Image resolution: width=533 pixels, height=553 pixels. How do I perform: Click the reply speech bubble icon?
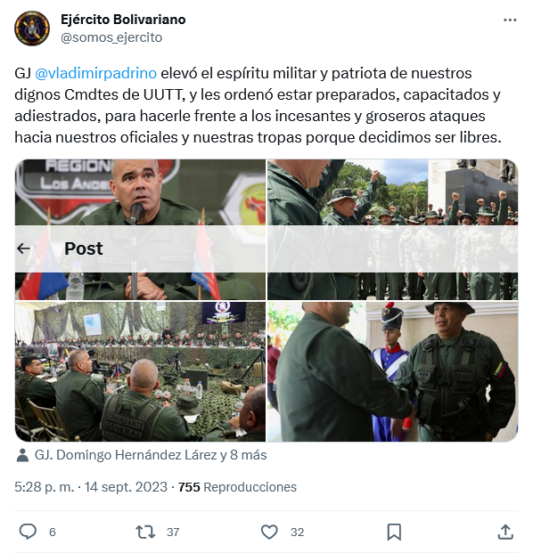point(28,531)
